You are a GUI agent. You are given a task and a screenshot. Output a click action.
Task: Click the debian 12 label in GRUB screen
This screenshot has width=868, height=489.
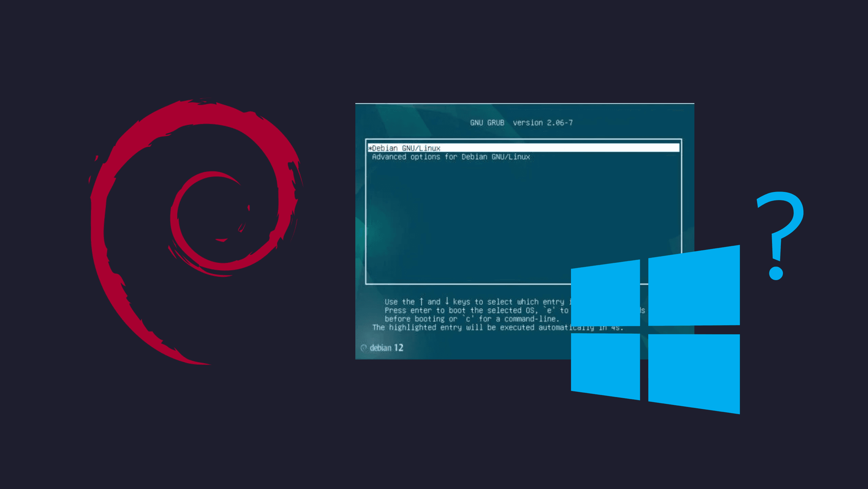(387, 348)
